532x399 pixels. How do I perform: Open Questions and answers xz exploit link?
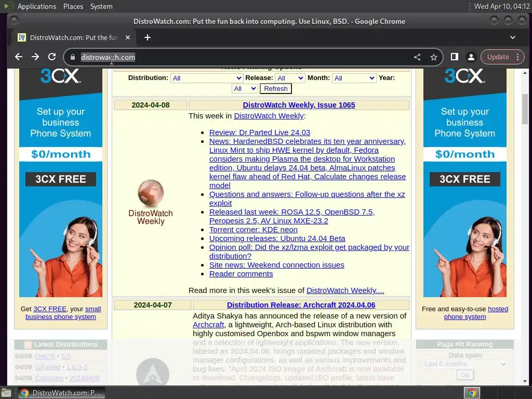(307, 198)
